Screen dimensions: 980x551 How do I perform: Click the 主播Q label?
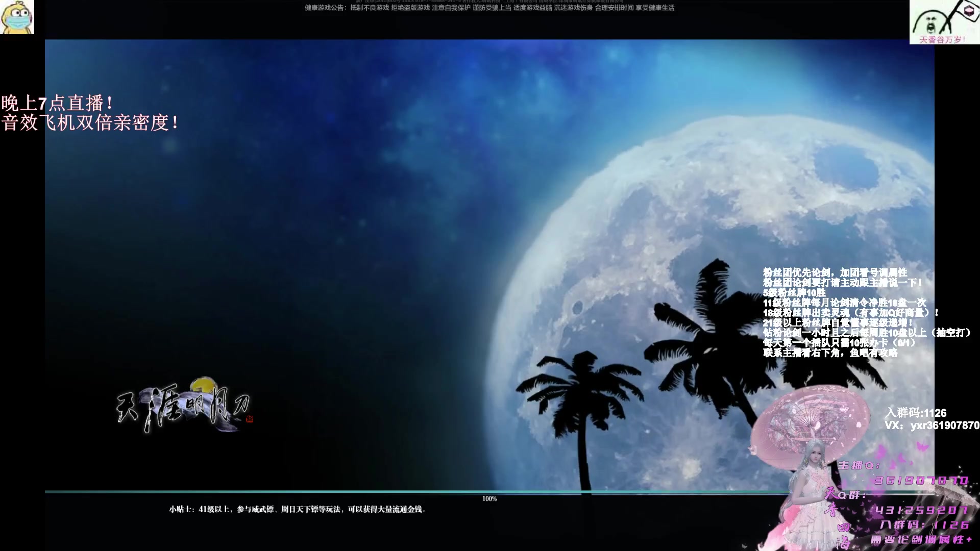tap(859, 465)
